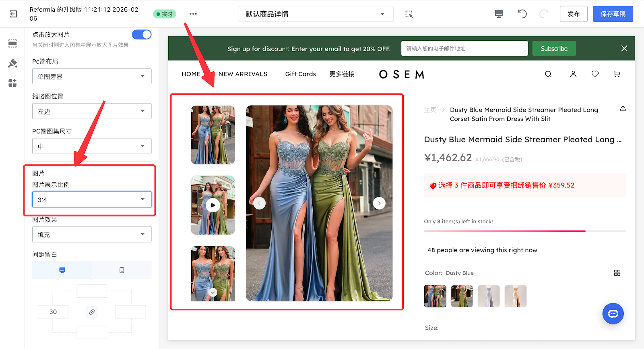Click the exit editor icon

[x=13, y=14]
